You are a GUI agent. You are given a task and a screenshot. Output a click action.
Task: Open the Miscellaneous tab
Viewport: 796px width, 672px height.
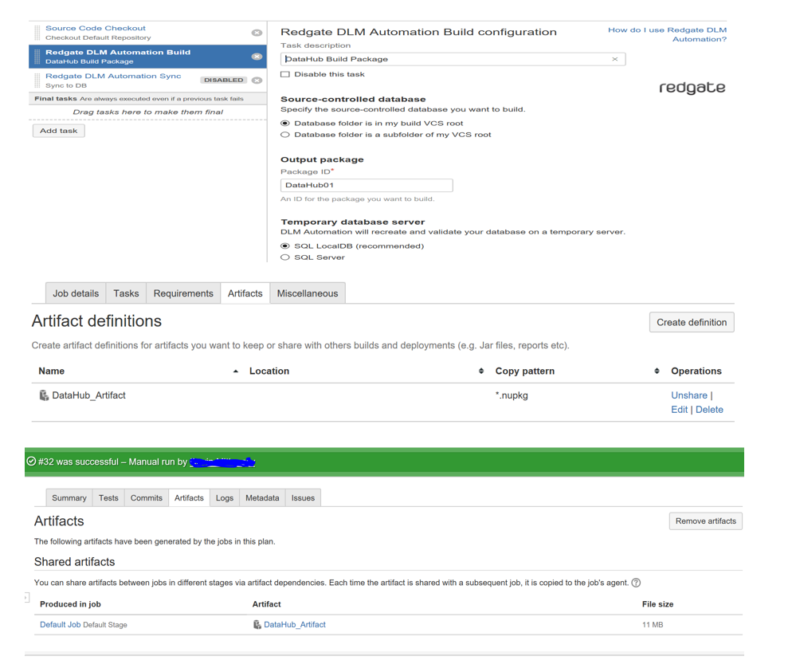308,293
